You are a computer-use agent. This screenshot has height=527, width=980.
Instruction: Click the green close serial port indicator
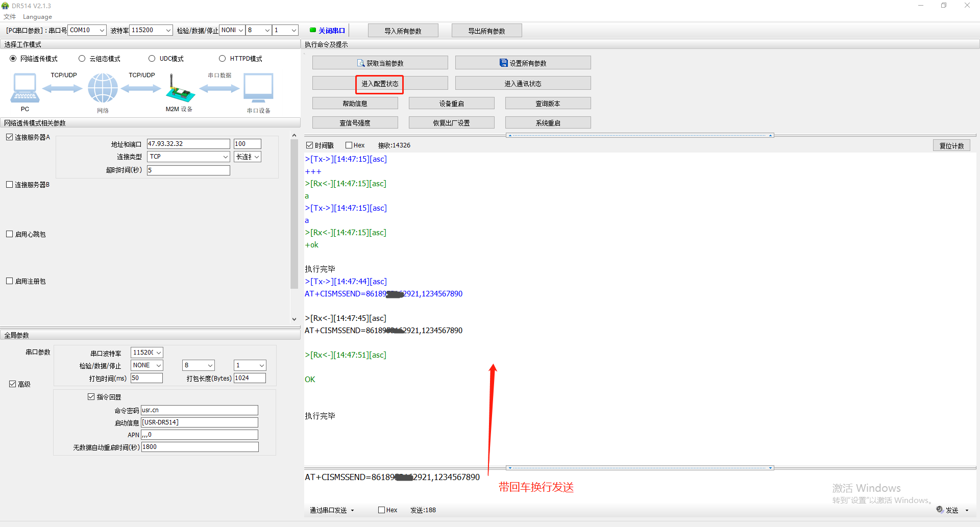point(312,30)
